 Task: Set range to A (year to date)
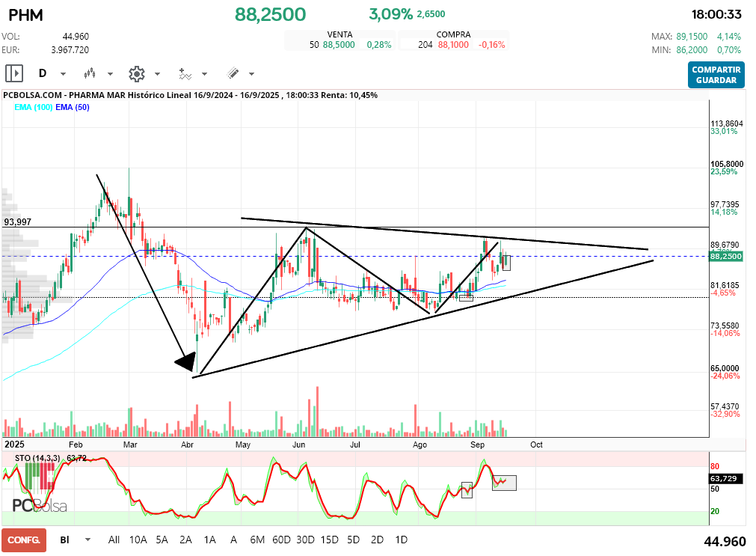click(x=233, y=540)
